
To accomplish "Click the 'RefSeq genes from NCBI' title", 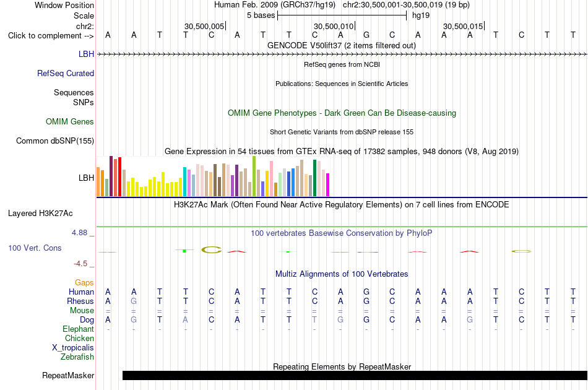I will point(342,64).
